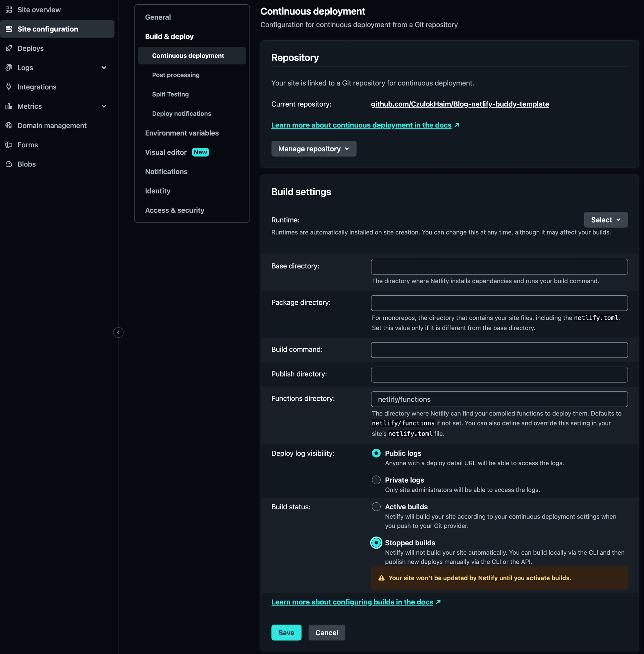Click the Domain management globe icon
This screenshot has height=654, width=644.
click(x=9, y=125)
